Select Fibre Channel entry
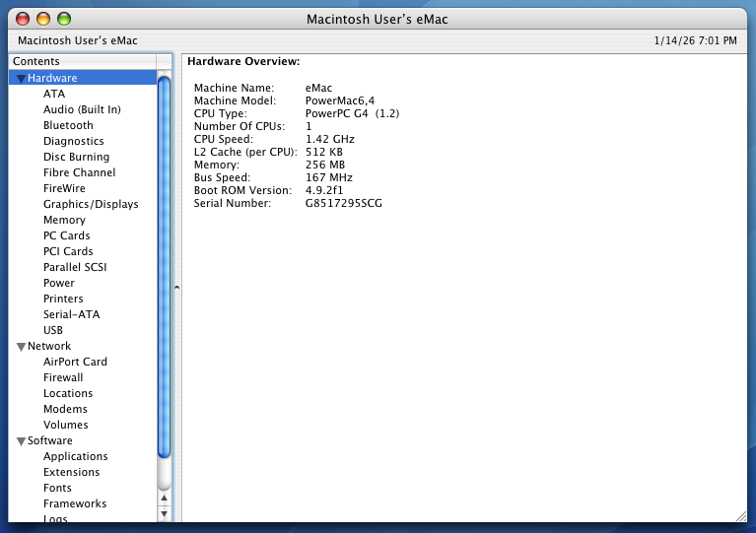Viewport: 756px width, 533px height. point(79,172)
